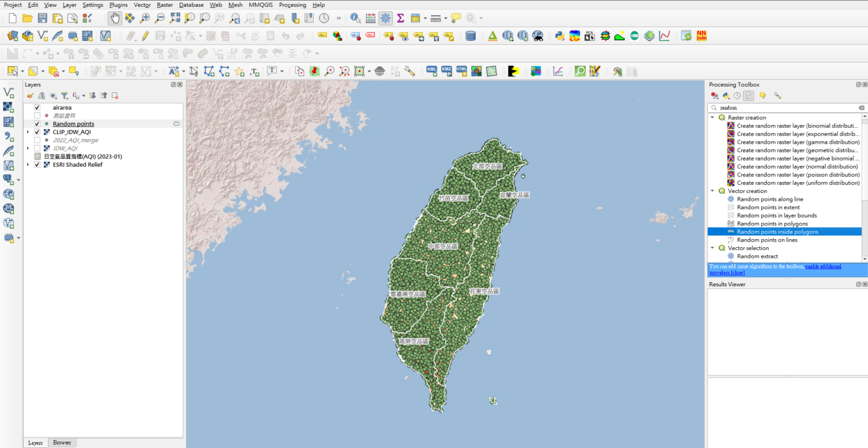Click the enable additional providers link
Image resolution: width=868 pixels, height=448 pixels.
coord(823,266)
